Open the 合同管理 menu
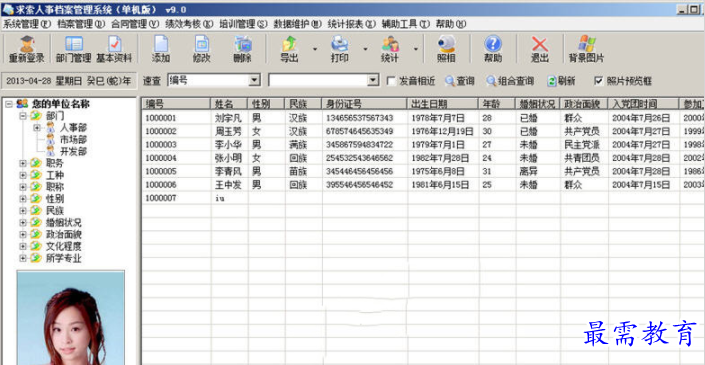This screenshot has height=365, width=705. 135,24
